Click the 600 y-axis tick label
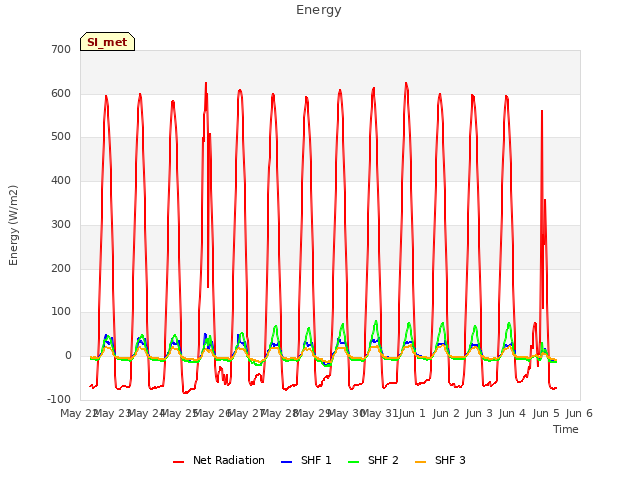This screenshot has height=480, width=640. click(x=61, y=93)
